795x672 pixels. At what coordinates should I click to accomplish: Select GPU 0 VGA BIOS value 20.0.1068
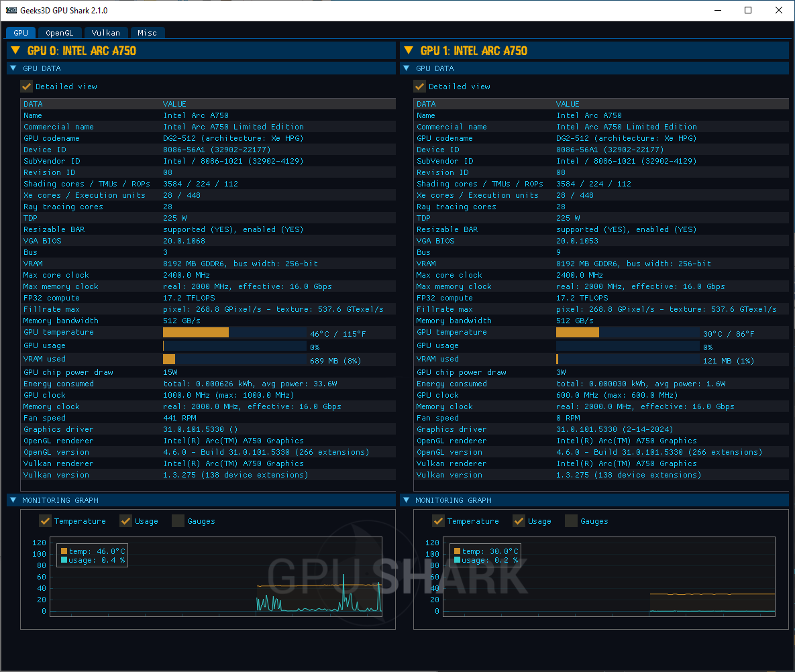(184, 241)
